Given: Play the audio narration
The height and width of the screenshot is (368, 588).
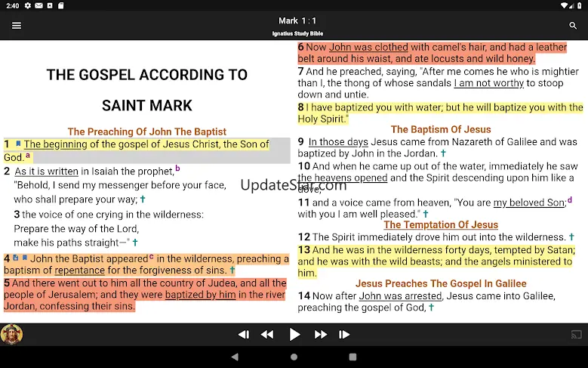Looking at the screenshot, I should pyautogui.click(x=294, y=334).
